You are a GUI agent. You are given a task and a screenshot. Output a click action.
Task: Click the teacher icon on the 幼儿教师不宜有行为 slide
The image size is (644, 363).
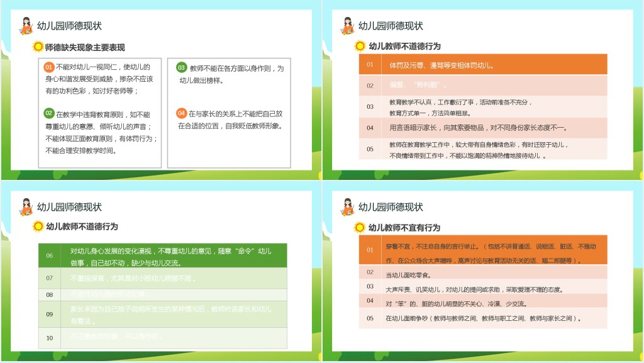coord(347,207)
